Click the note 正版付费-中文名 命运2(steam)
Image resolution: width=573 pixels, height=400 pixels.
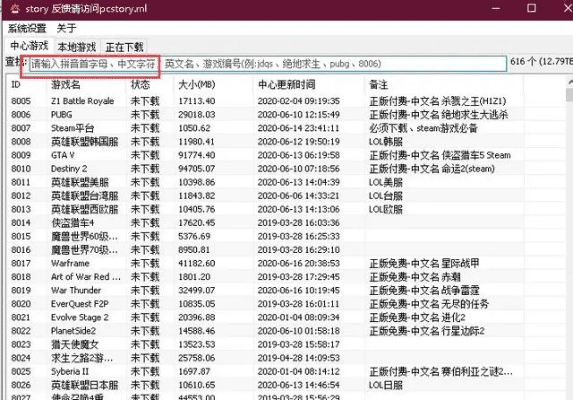[x=432, y=169]
